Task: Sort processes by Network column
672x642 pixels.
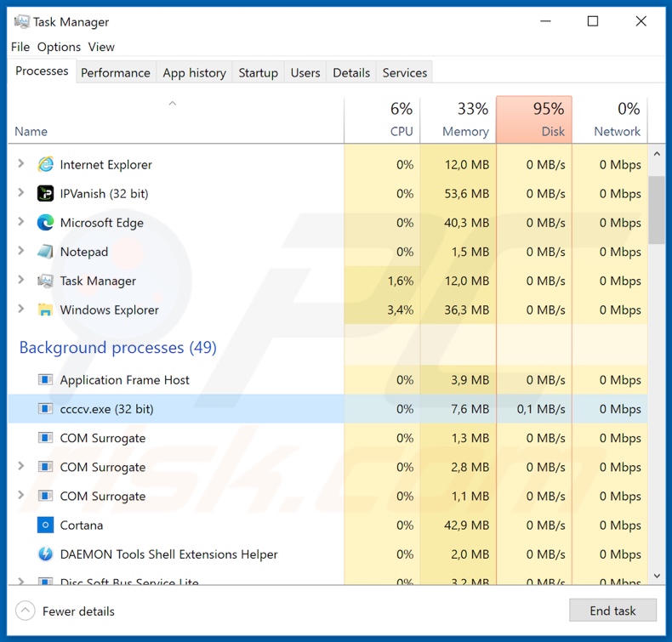Action: pyautogui.click(x=610, y=120)
